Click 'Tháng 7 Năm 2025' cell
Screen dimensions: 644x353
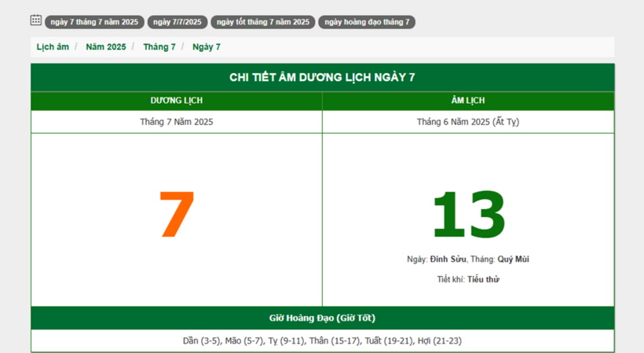[x=177, y=122]
